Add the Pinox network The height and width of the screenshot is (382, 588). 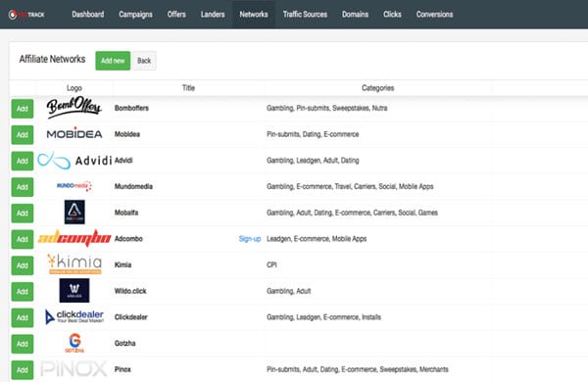tap(23, 370)
